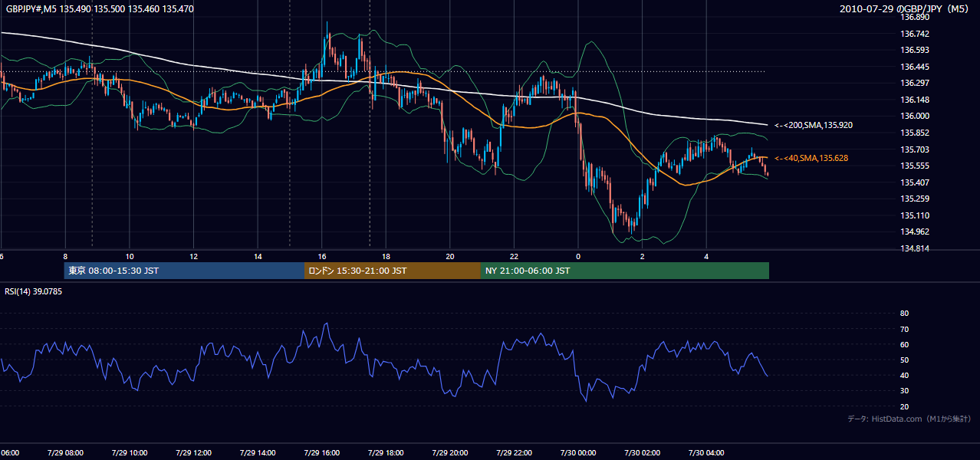Click hour 12 on the chart axis
Viewport: 980px width, 460px height.
pyautogui.click(x=193, y=256)
